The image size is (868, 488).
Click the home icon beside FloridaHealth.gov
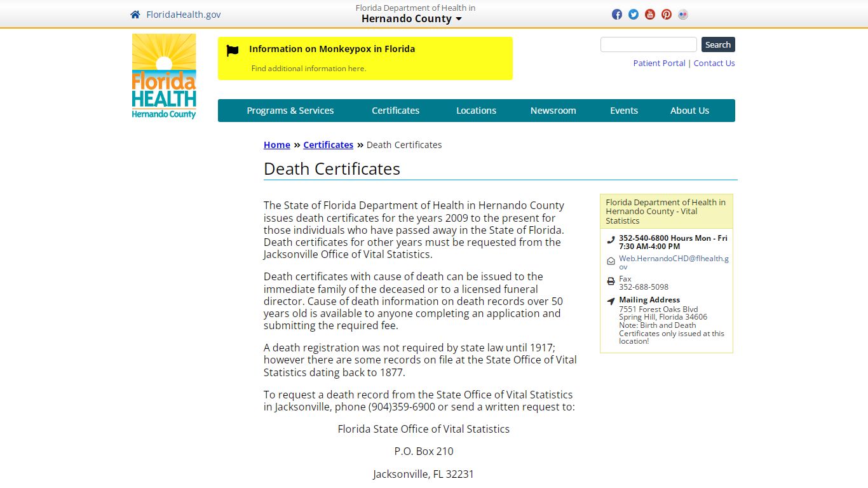point(135,15)
